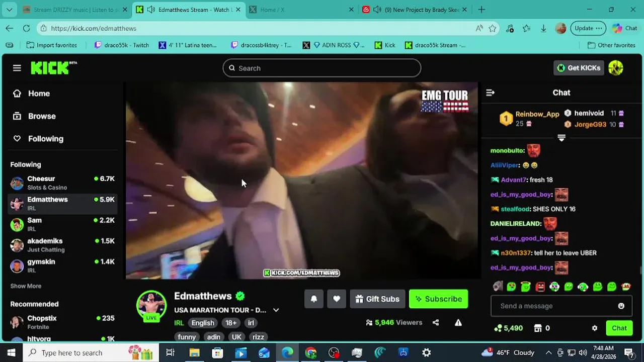644x362 pixels.
Task: Open akademiks channel in Following list
Action: coord(63,245)
